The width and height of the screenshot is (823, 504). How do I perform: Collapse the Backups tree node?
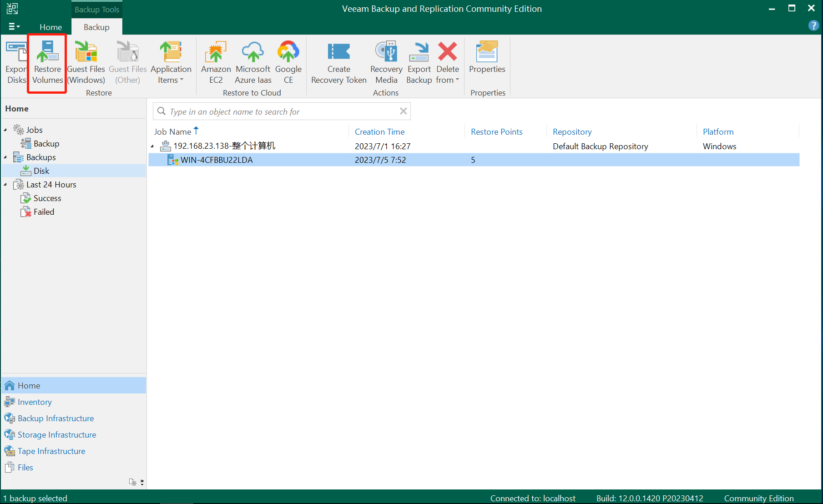point(5,157)
